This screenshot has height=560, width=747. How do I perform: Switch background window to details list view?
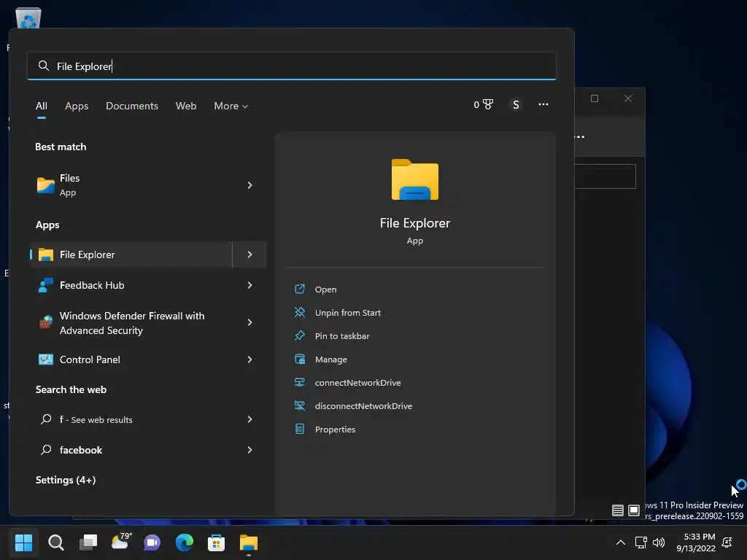tap(618, 510)
